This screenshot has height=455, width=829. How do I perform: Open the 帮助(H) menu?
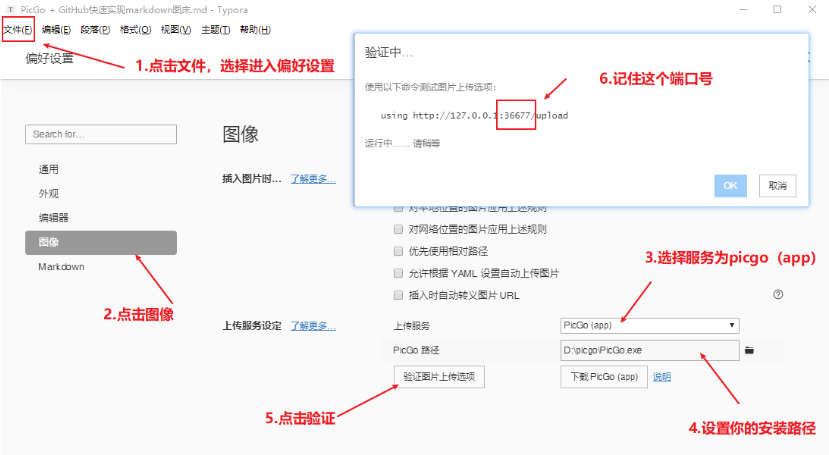pyautogui.click(x=255, y=30)
